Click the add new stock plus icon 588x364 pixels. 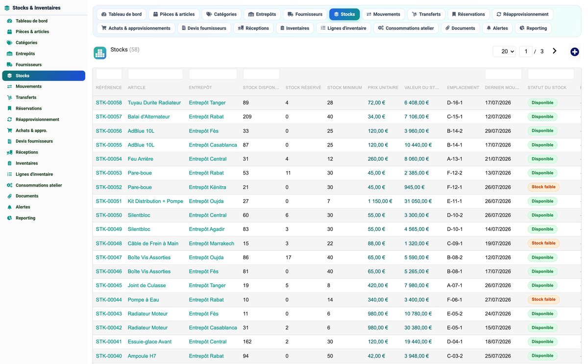pos(575,52)
